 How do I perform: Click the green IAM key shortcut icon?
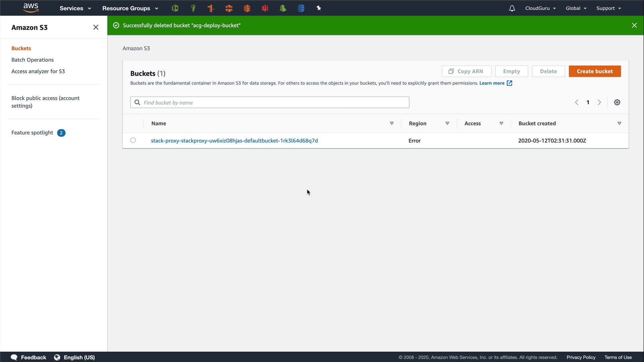[x=193, y=8]
